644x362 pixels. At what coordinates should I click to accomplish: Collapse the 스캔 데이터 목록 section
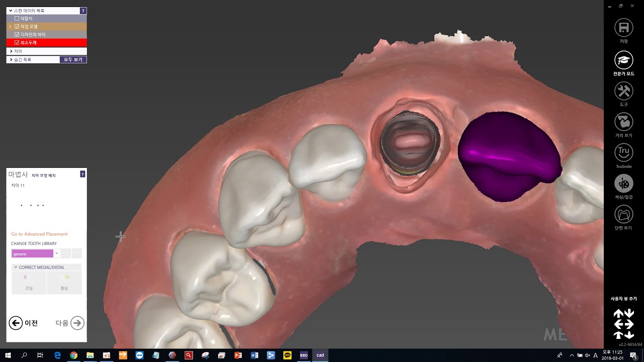pyautogui.click(x=10, y=11)
